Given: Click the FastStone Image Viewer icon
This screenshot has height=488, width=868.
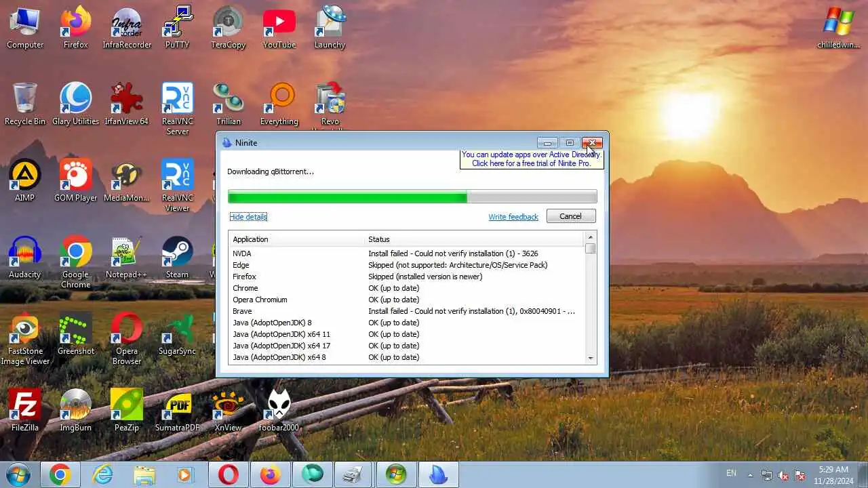Looking at the screenshot, I should [25, 338].
